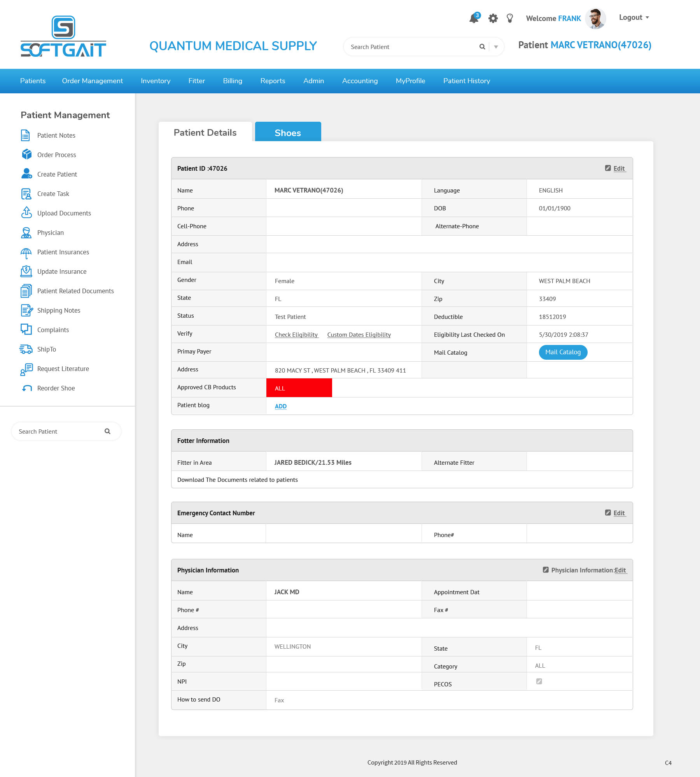Image resolution: width=700 pixels, height=777 pixels.
Task: Click the Patient Notes icon
Action: pos(25,135)
